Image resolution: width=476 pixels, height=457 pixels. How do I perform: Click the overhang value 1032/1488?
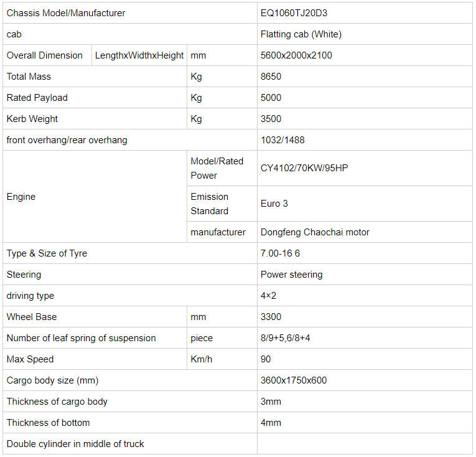click(282, 140)
